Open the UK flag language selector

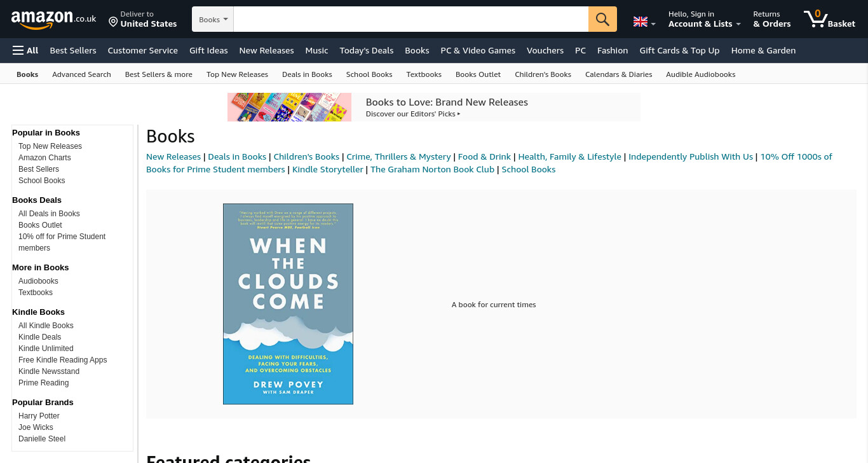point(644,22)
